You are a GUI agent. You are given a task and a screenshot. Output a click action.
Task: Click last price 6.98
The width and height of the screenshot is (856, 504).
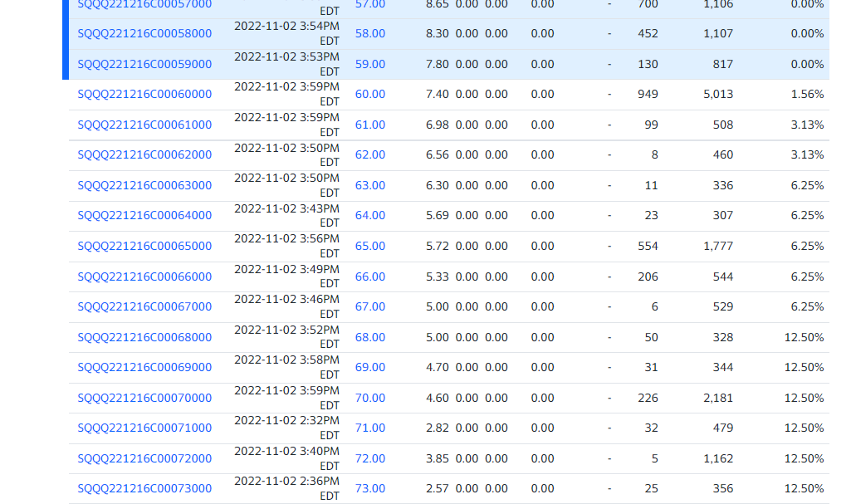click(x=438, y=125)
